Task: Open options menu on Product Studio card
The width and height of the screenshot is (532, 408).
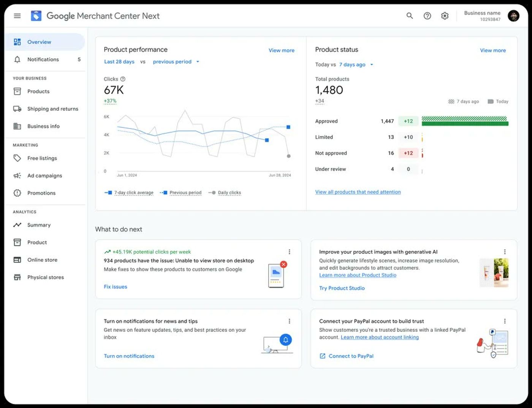Action: 505,252
